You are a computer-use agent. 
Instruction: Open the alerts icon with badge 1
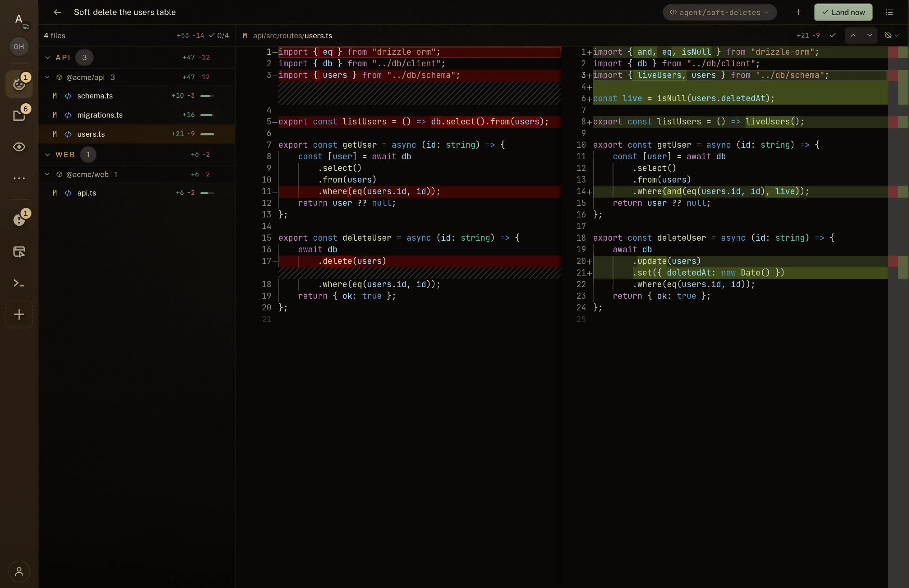(19, 219)
